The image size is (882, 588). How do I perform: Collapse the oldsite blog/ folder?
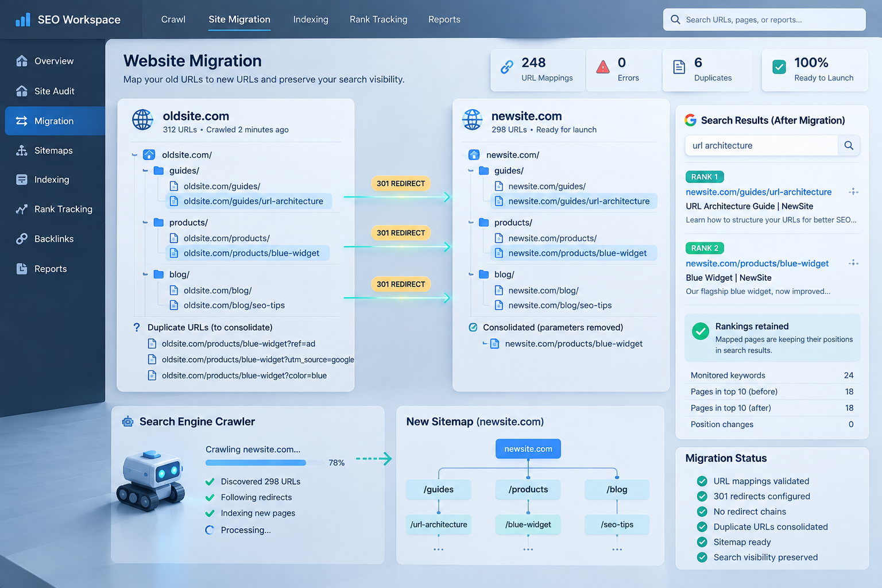pyautogui.click(x=145, y=274)
